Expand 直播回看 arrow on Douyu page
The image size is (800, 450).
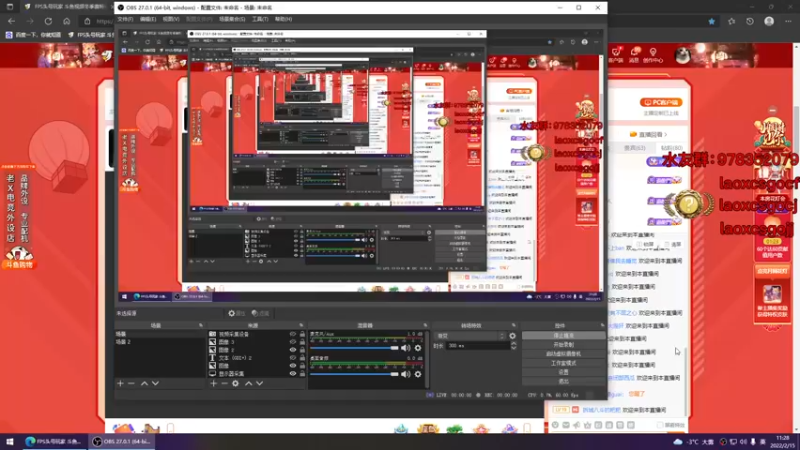pos(666,134)
